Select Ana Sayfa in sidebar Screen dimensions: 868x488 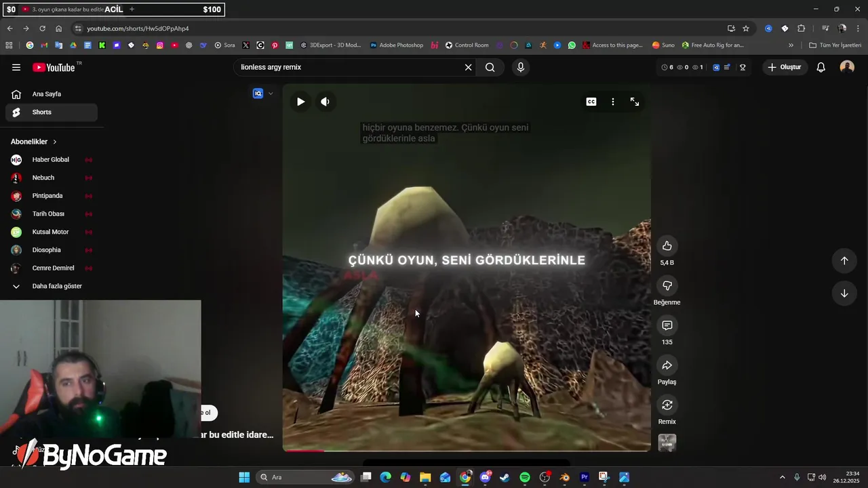click(52, 94)
